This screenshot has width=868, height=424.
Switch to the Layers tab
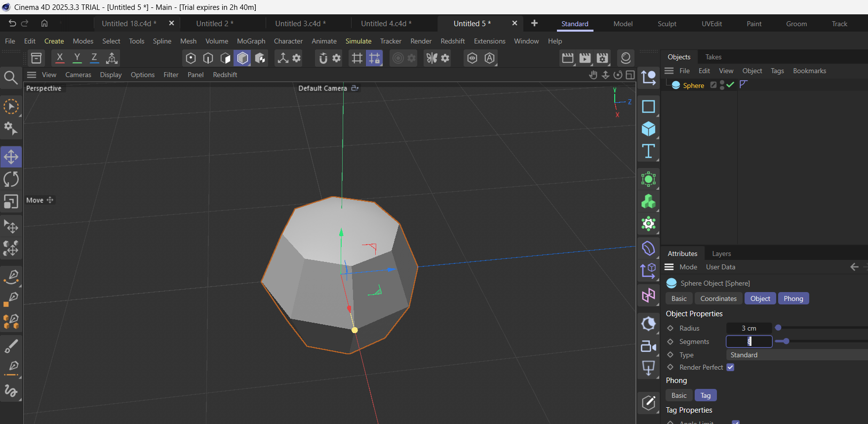[721, 254]
